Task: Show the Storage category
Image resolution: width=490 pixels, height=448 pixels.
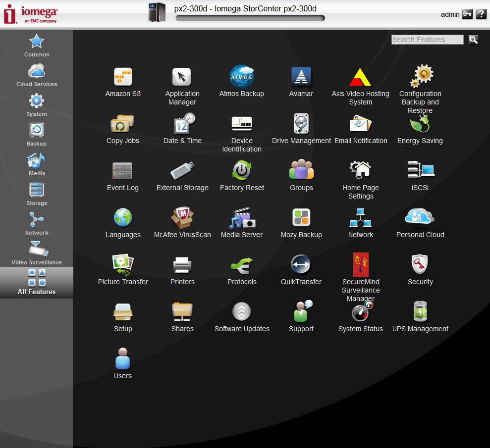Action: point(37,194)
